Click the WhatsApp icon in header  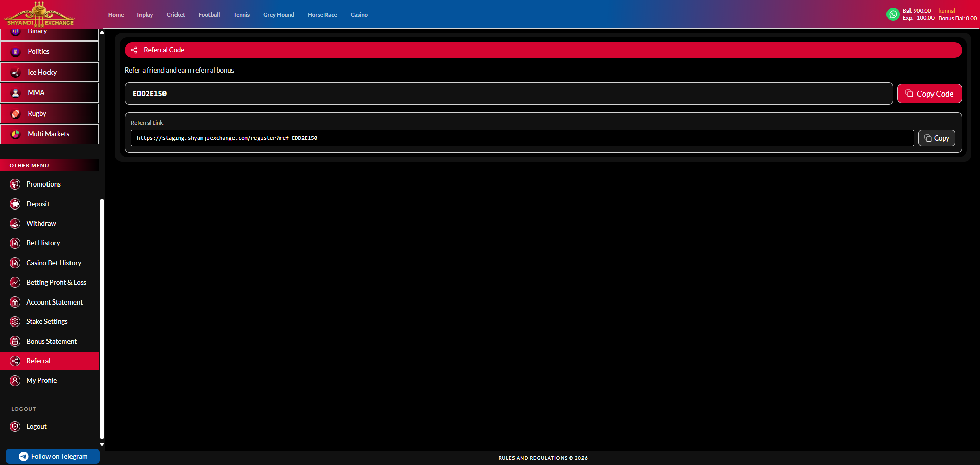(893, 14)
